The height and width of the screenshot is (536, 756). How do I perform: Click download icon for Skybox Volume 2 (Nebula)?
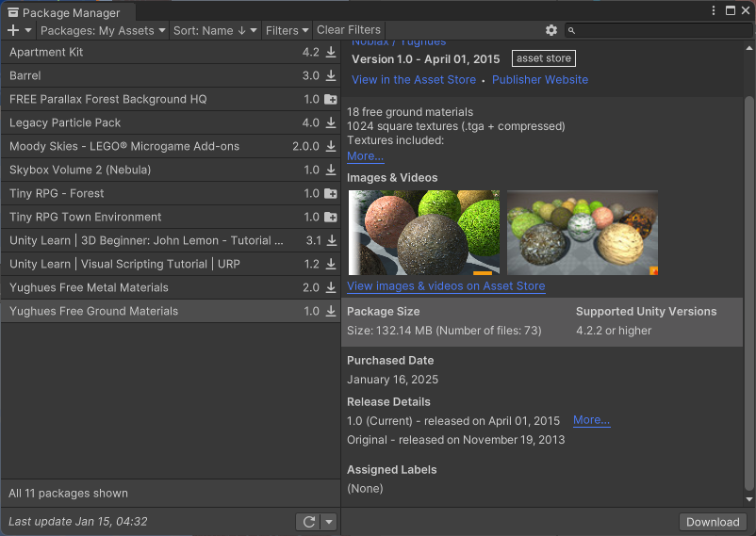[331, 170]
